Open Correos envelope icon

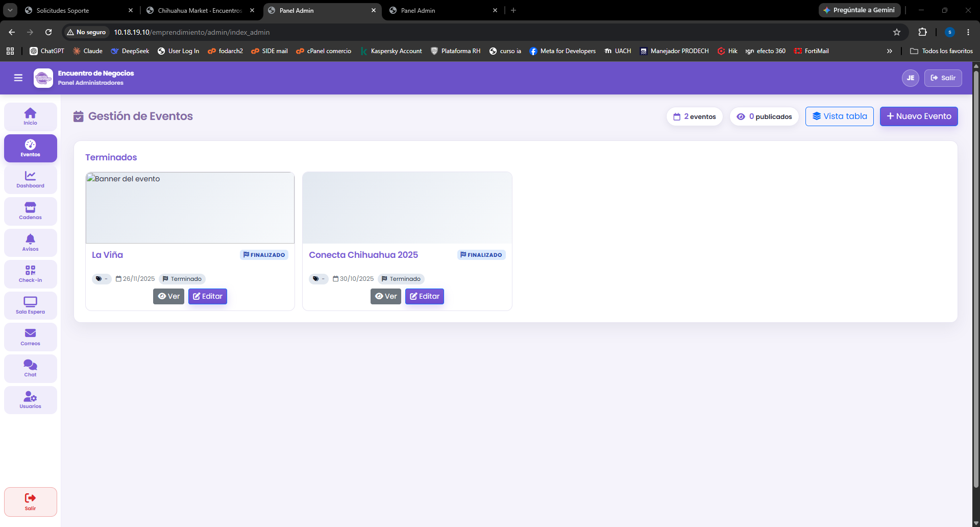click(30, 337)
